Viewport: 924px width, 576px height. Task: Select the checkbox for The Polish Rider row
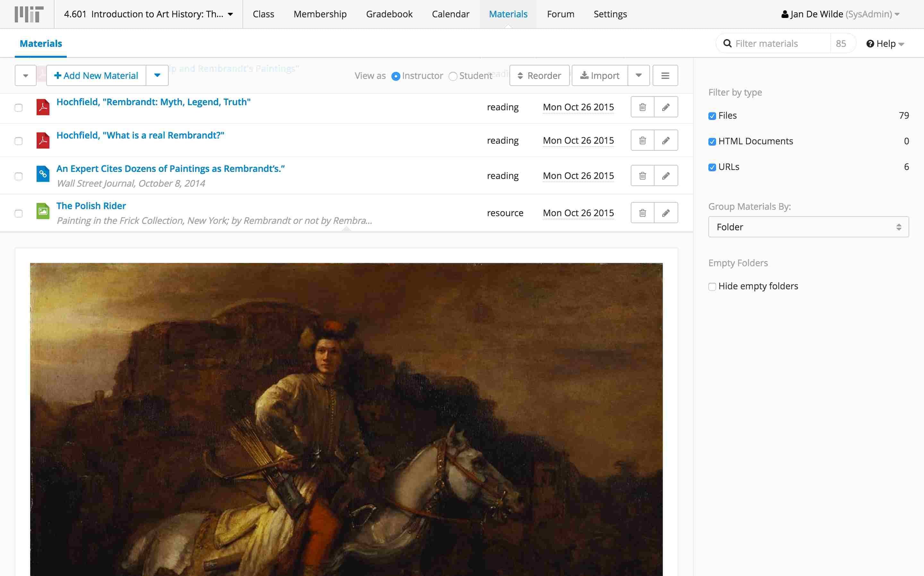pos(19,213)
